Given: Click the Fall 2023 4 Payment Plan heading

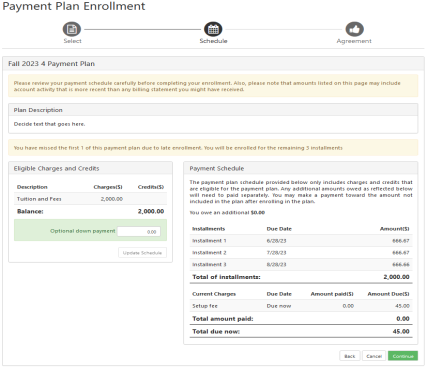Looking at the screenshot, I should [x=52, y=64].
